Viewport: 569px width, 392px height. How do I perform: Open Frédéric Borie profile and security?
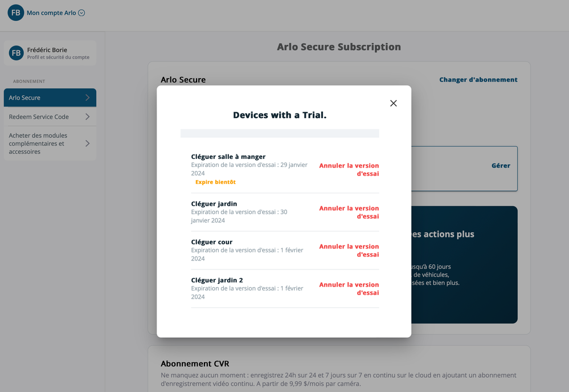pyautogui.click(x=50, y=53)
